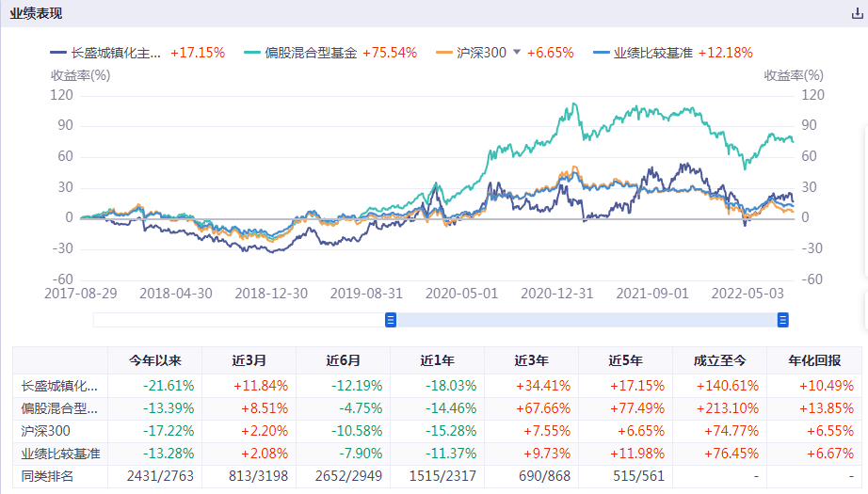Click the 同类排名 row label
Viewport: 868px width, 494px height.
[47, 476]
